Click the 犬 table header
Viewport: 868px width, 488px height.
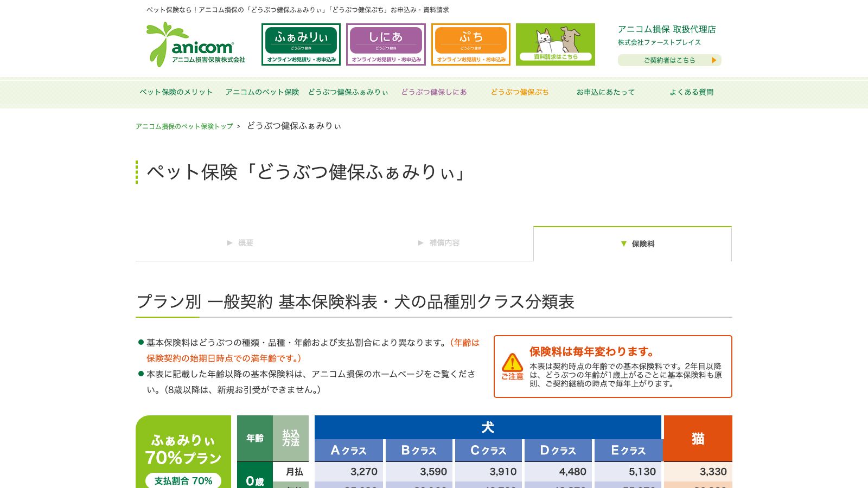pyautogui.click(x=488, y=427)
